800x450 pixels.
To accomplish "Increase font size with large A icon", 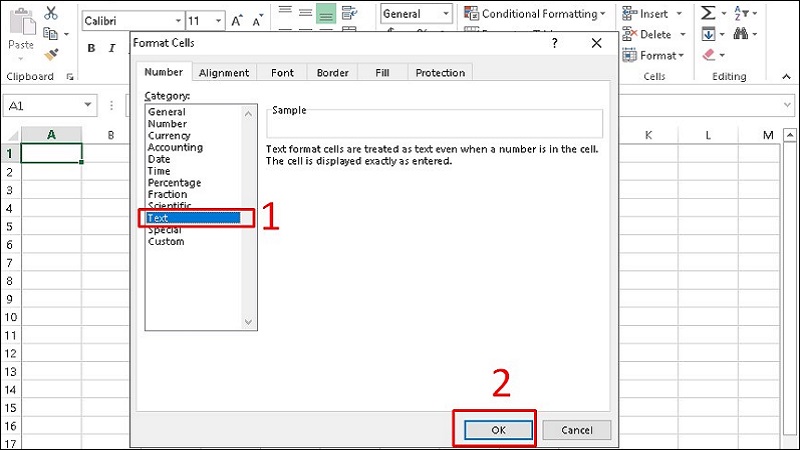I will coord(237,21).
